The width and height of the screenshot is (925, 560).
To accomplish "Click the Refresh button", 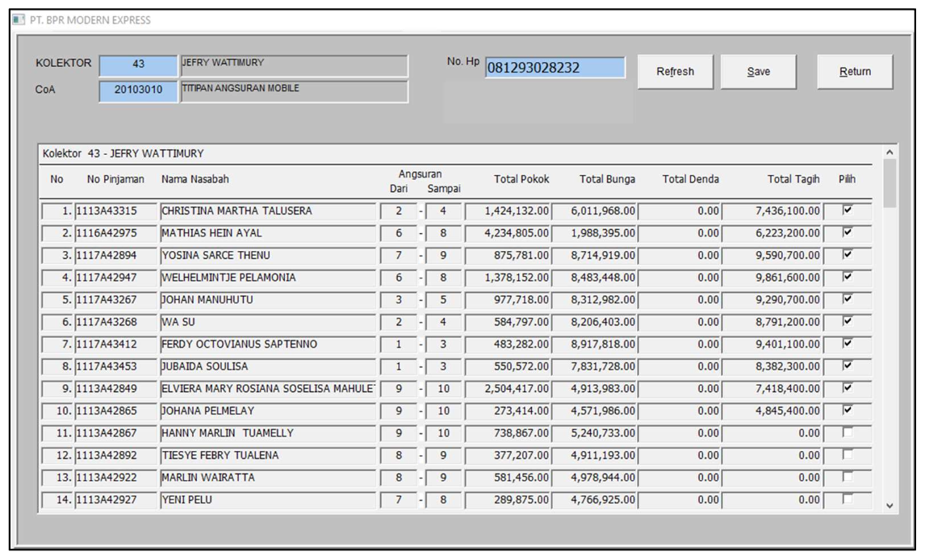I will pos(675,72).
